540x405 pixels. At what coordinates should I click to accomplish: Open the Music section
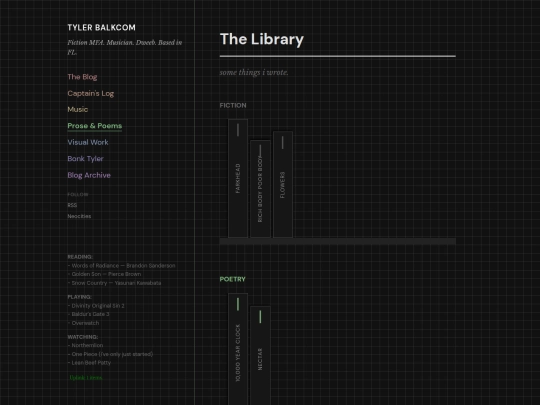pyautogui.click(x=77, y=110)
